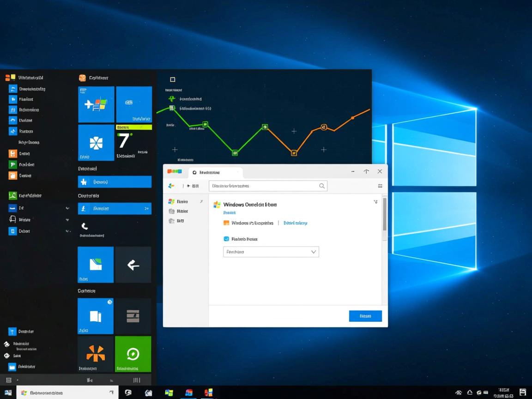
Task: Open the Start menu via the taskbar Start button
Action: (x=8, y=392)
